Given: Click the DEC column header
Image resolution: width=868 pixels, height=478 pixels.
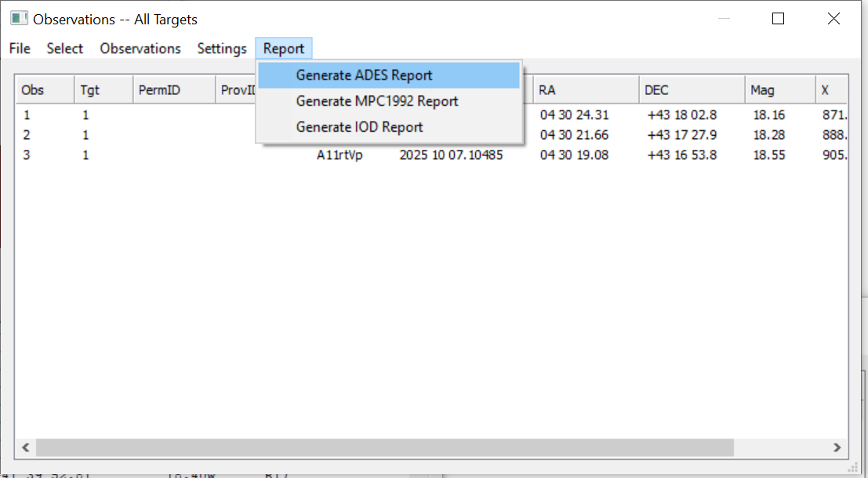Looking at the screenshot, I should 692,90.
